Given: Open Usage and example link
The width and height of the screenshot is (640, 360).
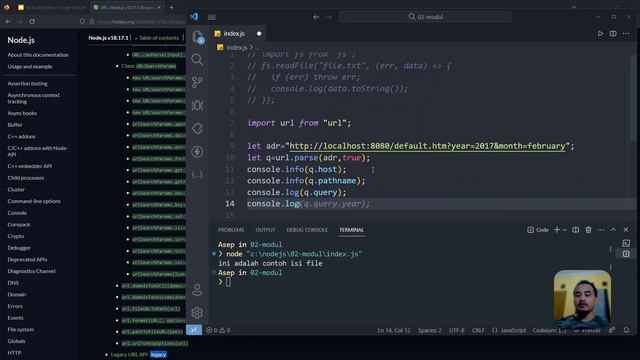Looking at the screenshot, I should tap(30, 67).
